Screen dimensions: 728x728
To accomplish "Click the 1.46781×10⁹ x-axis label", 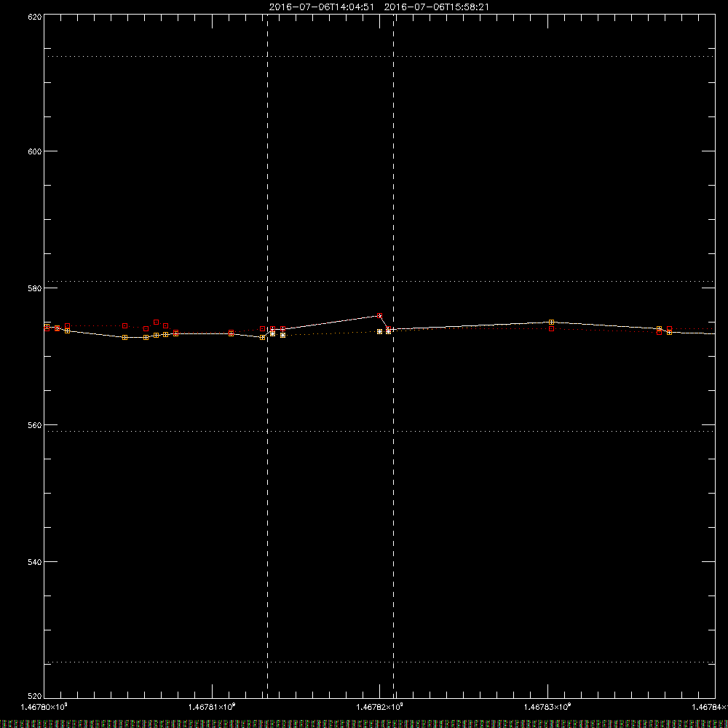I will 212,707.
